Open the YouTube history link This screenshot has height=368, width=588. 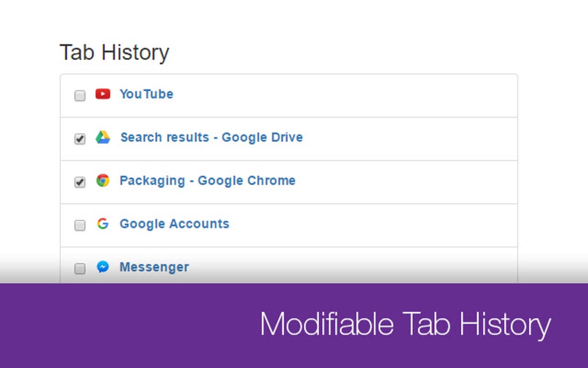(x=146, y=94)
